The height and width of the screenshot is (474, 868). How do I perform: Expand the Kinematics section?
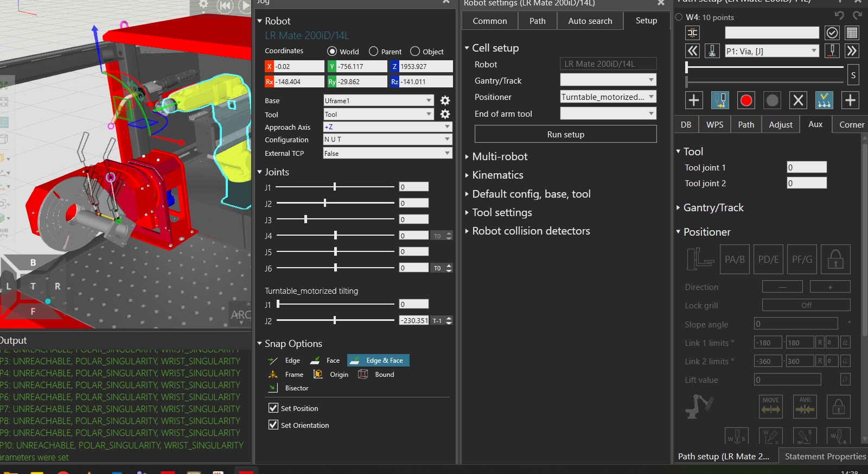[497, 175]
